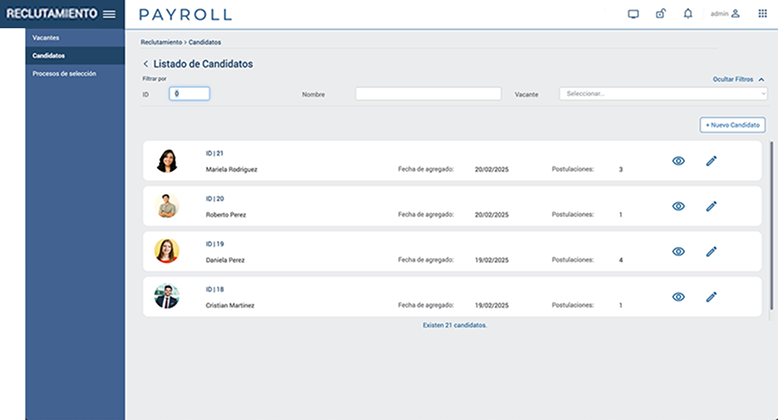Edit Cristian Martinez with pencil icon
This screenshot has width=778, height=420.
click(x=711, y=297)
